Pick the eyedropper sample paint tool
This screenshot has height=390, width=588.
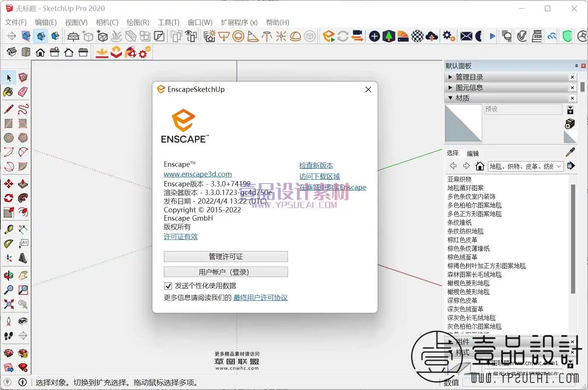[x=570, y=152]
